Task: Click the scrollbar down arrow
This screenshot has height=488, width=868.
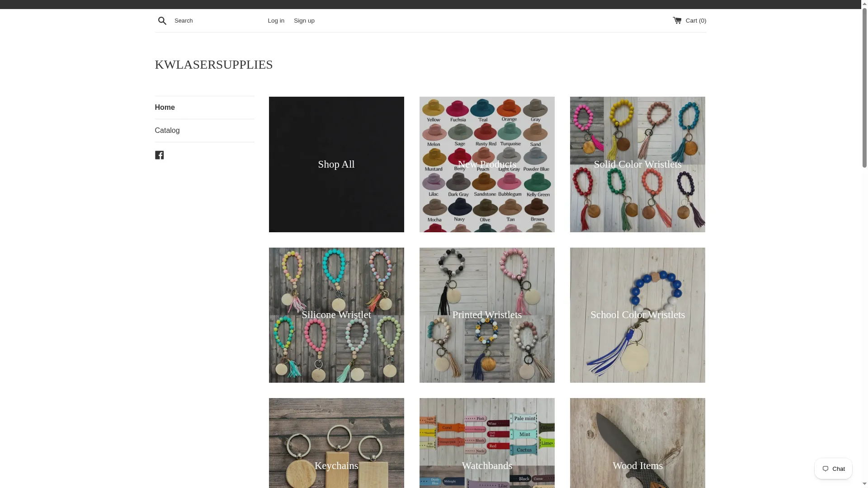Action: tap(864, 484)
